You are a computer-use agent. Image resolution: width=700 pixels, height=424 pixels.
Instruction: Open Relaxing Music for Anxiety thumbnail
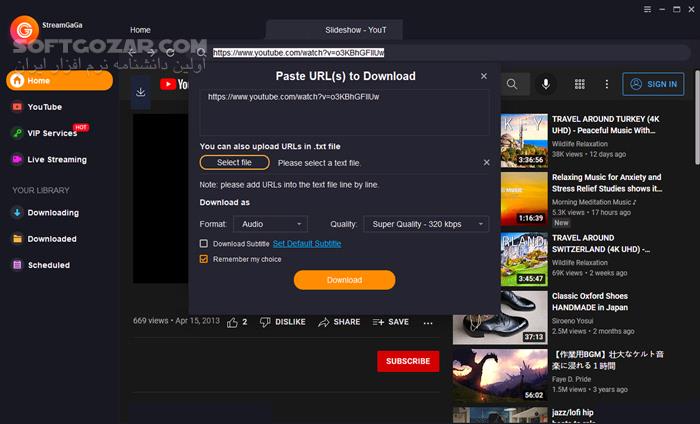[524, 199]
